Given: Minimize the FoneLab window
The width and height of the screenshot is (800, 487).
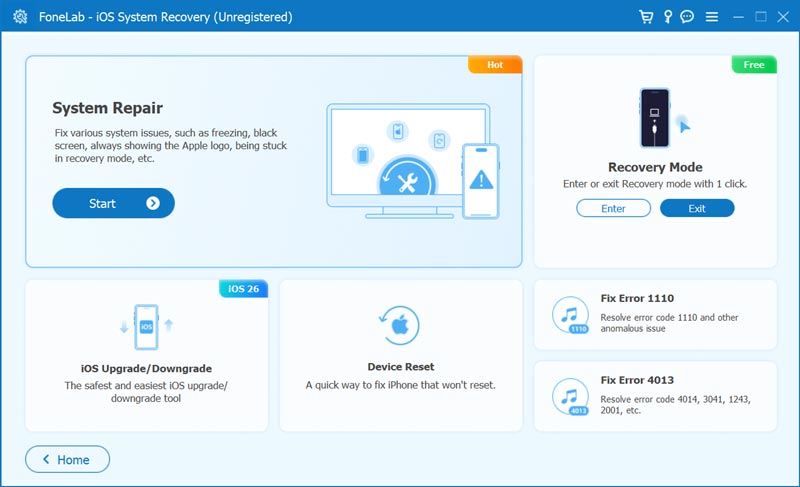Looking at the screenshot, I should (738, 17).
